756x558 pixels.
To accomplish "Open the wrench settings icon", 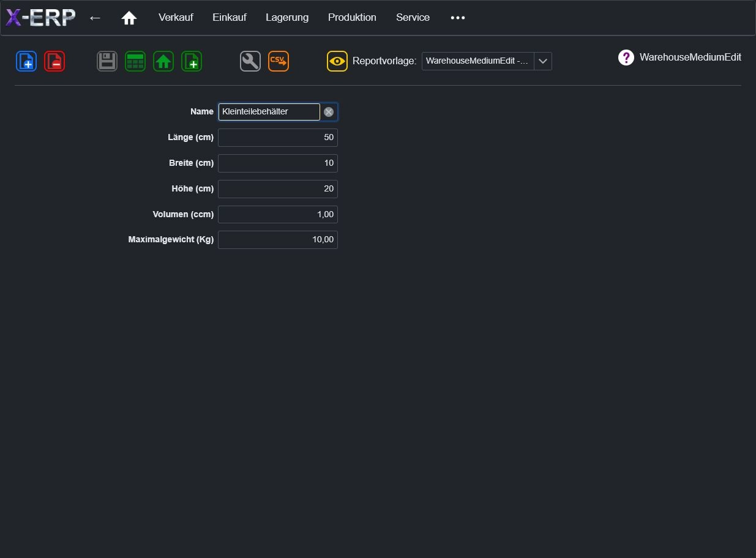I will (x=250, y=61).
